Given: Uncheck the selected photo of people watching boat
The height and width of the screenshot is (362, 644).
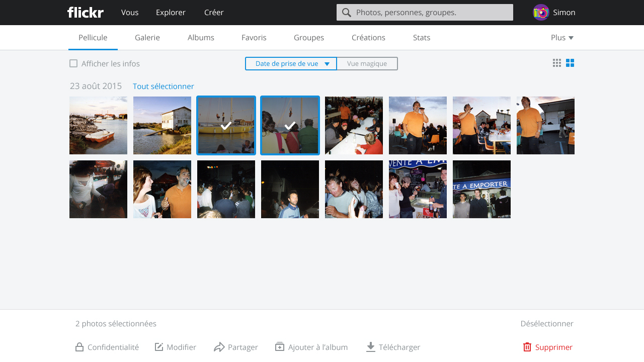Looking at the screenshot, I should coord(290,125).
